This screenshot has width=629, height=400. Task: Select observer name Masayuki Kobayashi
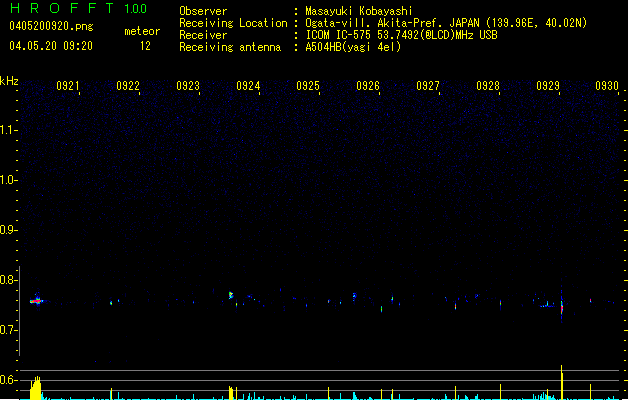pos(359,11)
